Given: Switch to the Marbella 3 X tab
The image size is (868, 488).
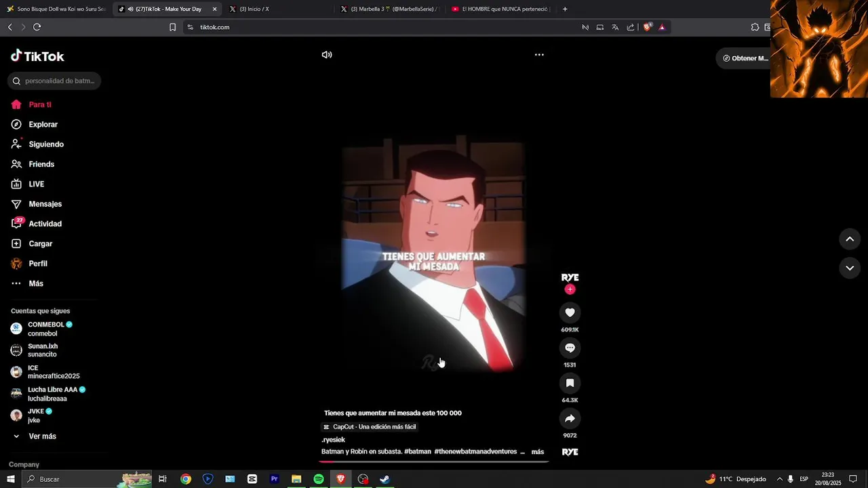Looking at the screenshot, I should [389, 9].
